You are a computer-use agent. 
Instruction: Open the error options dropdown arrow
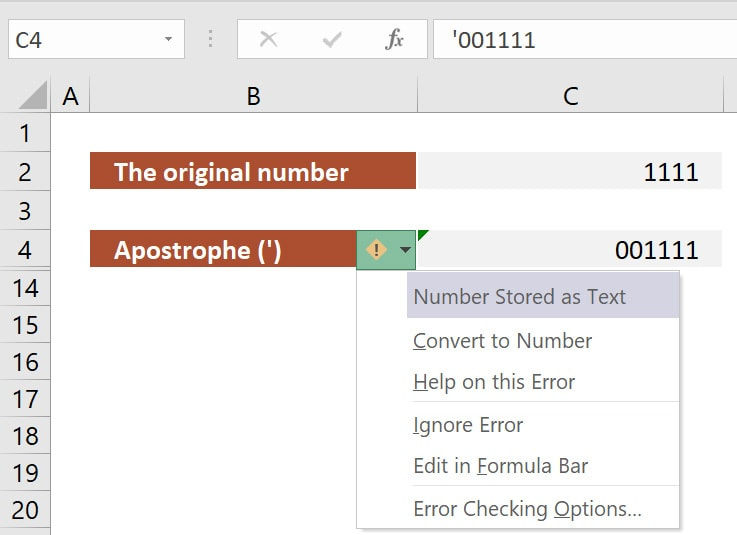[405, 250]
